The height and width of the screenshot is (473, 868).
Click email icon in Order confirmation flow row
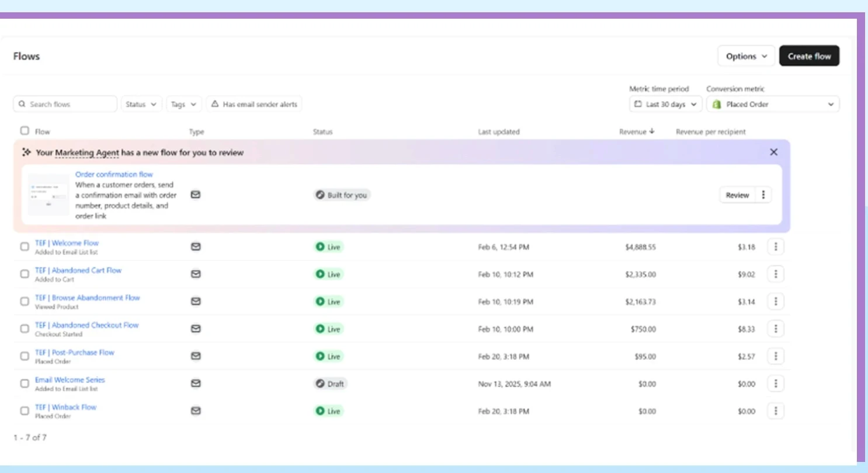pyautogui.click(x=196, y=195)
